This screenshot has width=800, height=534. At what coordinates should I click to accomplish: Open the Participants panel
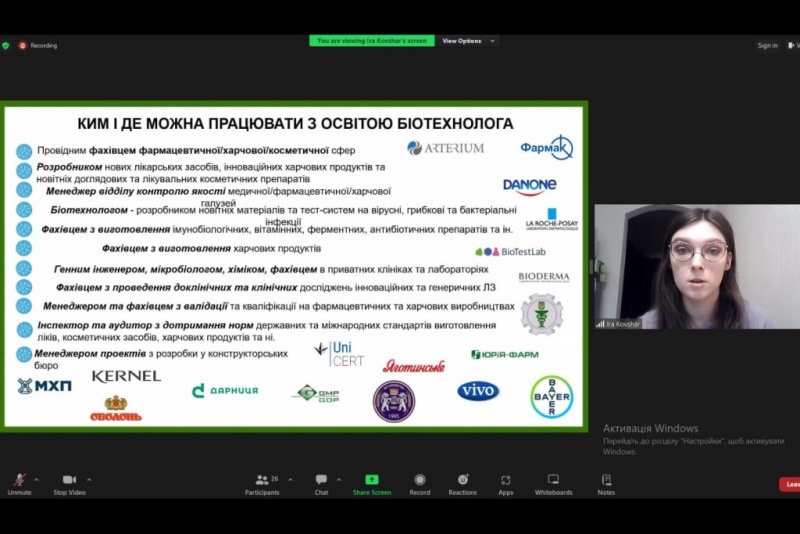(262, 484)
